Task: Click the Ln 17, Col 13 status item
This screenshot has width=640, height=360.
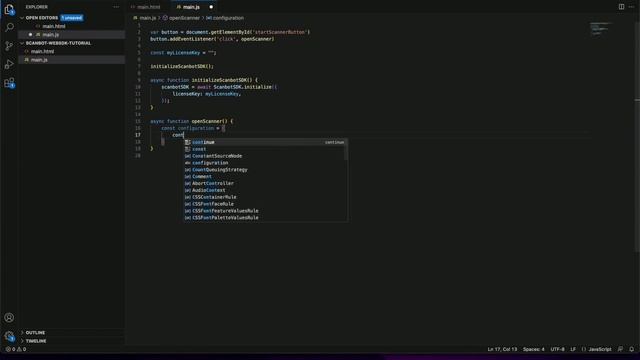Action: (502, 349)
